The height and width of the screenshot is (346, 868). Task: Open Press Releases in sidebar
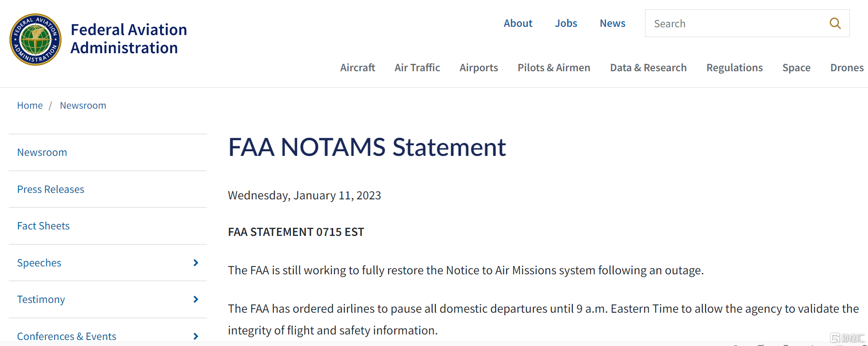[x=51, y=189]
